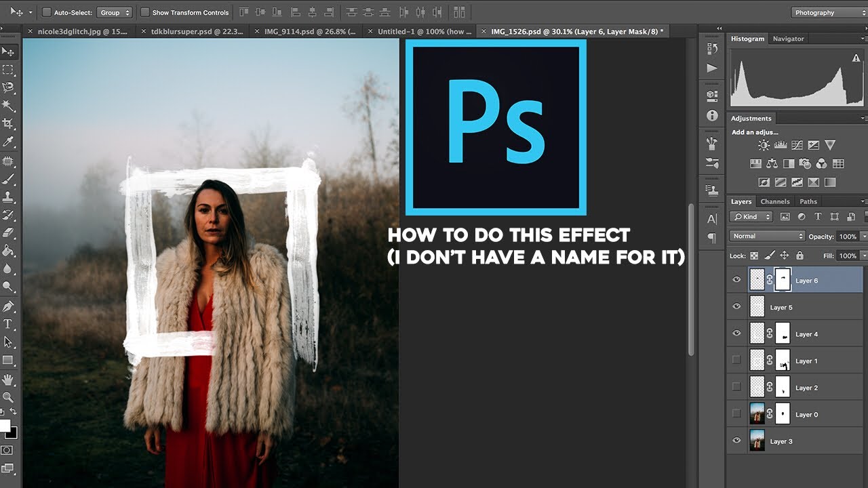The height and width of the screenshot is (488, 868).
Task: Click the foreground color swatch
Action: [5, 426]
